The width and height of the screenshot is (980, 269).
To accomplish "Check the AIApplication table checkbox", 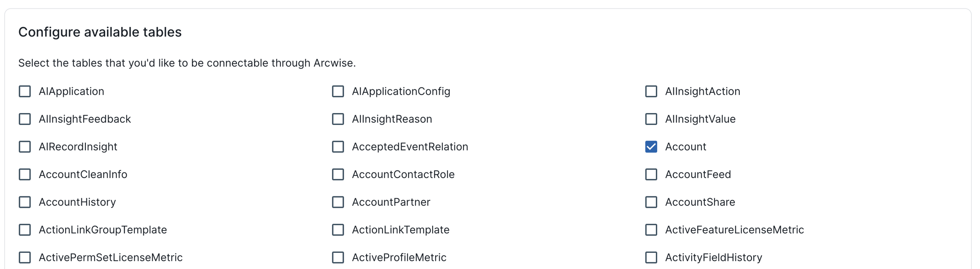I will [25, 91].
